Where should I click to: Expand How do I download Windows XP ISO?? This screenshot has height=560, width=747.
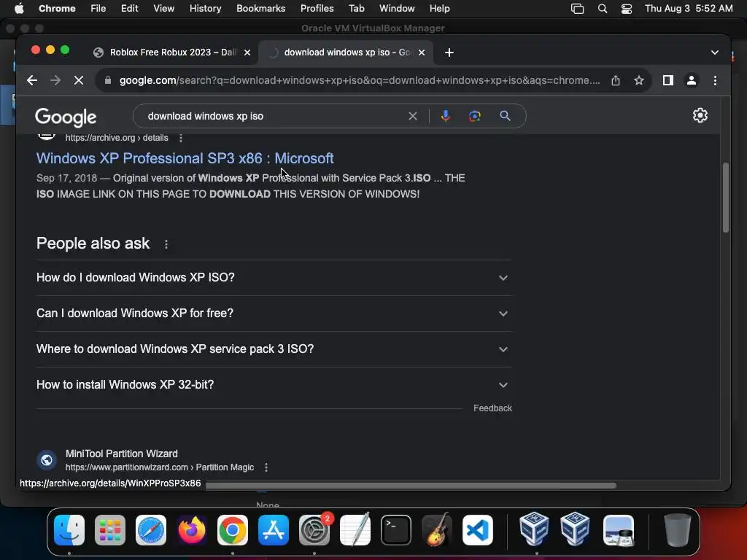(x=274, y=278)
